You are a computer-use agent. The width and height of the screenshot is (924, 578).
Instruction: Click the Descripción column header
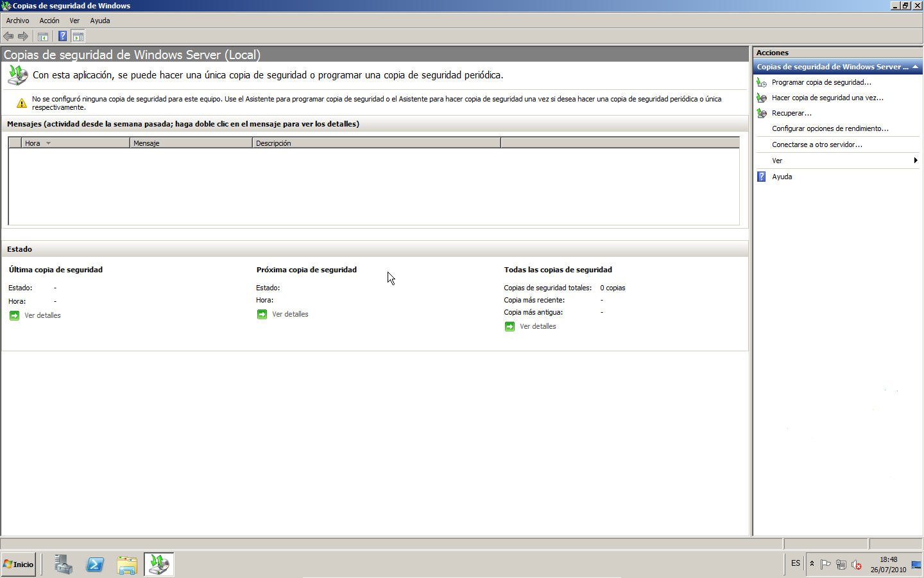377,143
